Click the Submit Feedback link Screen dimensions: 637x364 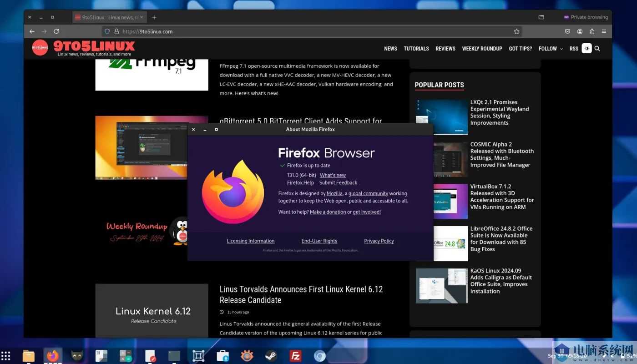click(338, 182)
